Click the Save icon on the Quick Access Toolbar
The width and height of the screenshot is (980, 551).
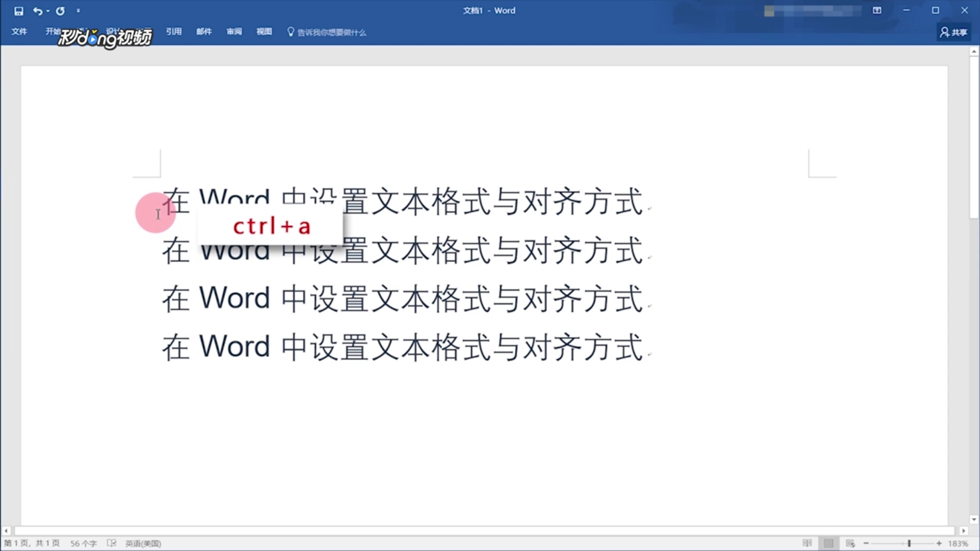(x=18, y=10)
